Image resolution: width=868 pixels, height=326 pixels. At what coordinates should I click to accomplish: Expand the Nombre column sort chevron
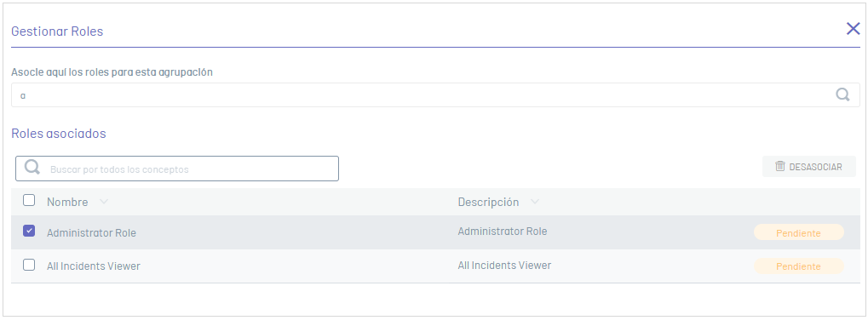pyautogui.click(x=104, y=202)
